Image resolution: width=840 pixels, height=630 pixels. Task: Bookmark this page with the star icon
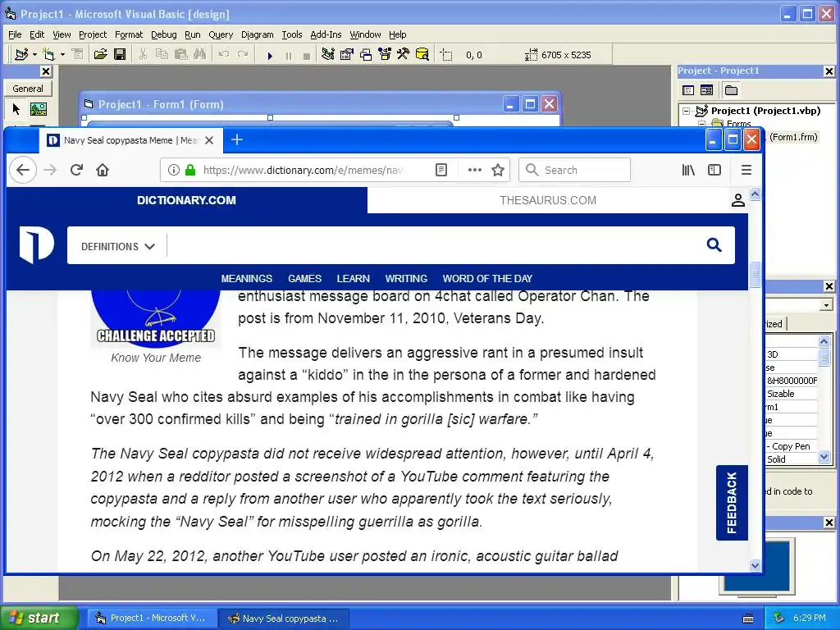(498, 171)
